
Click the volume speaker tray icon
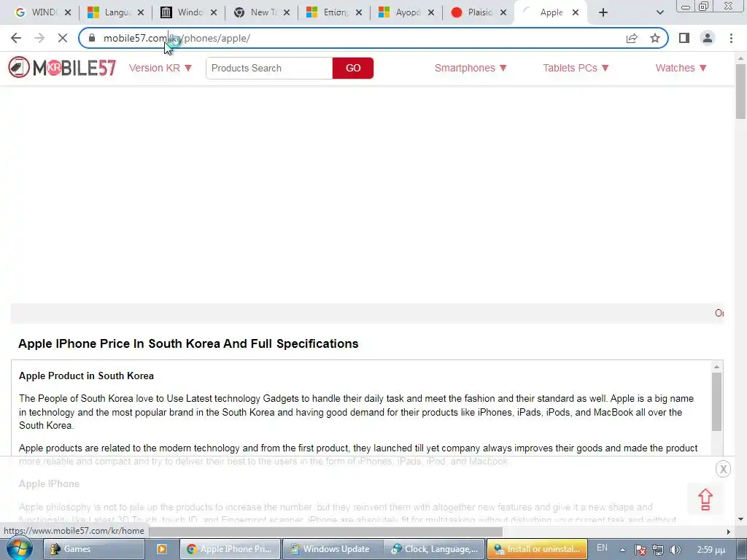[675, 550]
